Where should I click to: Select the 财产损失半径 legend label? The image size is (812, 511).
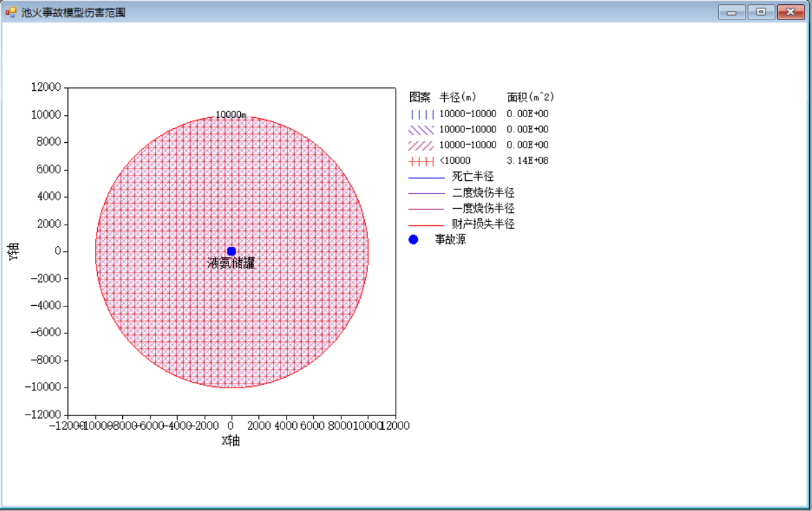pyautogui.click(x=483, y=224)
